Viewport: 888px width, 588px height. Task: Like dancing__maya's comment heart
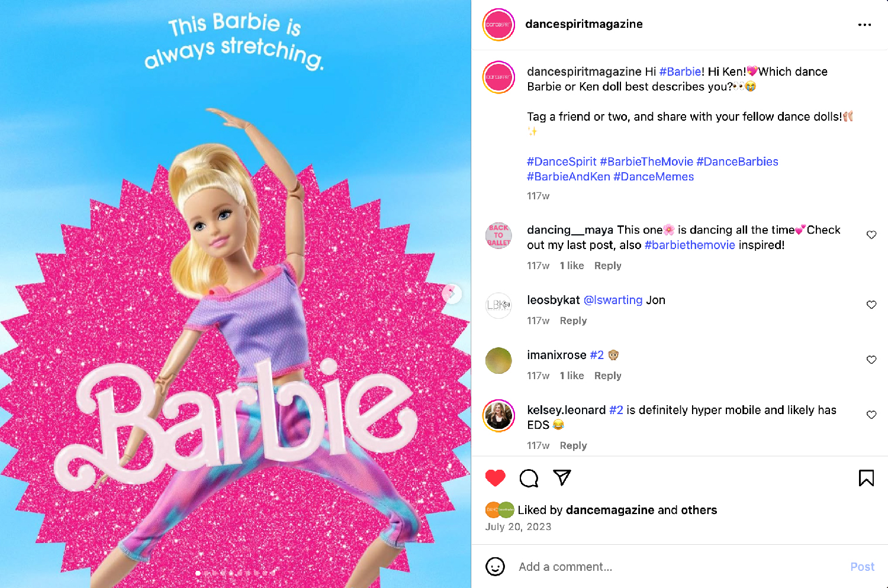[871, 235]
